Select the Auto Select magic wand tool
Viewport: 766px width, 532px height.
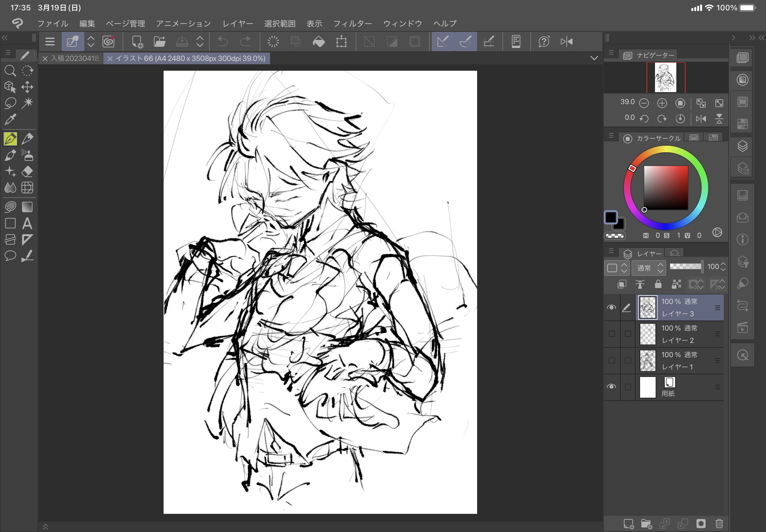click(27, 103)
